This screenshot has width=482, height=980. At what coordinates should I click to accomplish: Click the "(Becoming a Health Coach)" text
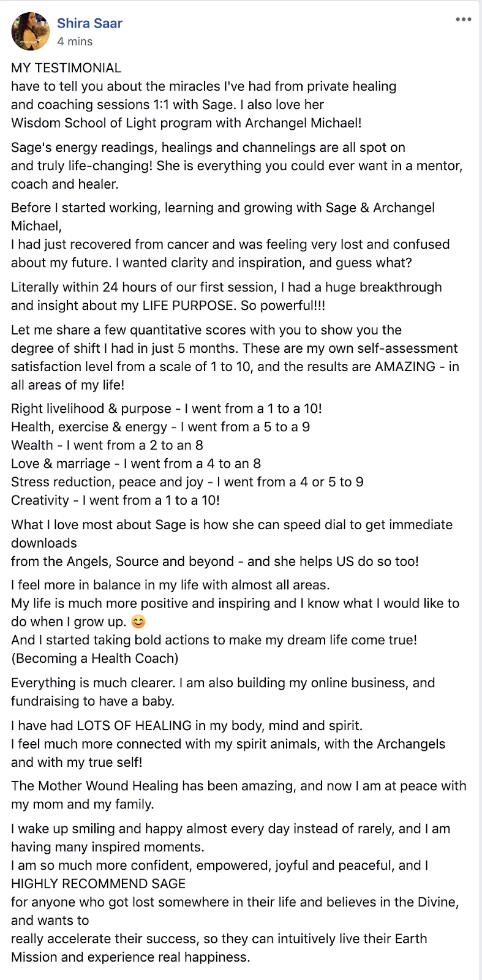tap(94, 658)
